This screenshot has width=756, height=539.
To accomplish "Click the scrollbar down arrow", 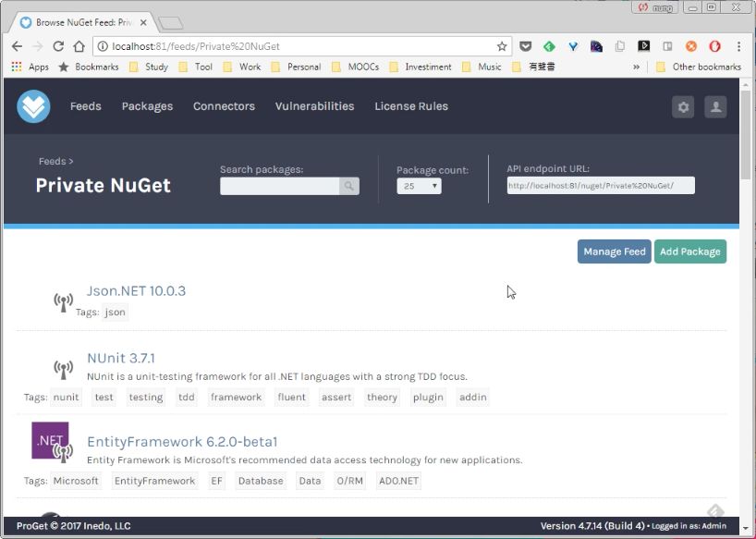I will pyautogui.click(x=746, y=529).
